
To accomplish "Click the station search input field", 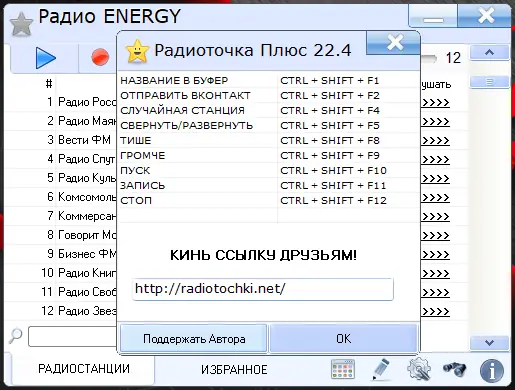I will [72, 336].
